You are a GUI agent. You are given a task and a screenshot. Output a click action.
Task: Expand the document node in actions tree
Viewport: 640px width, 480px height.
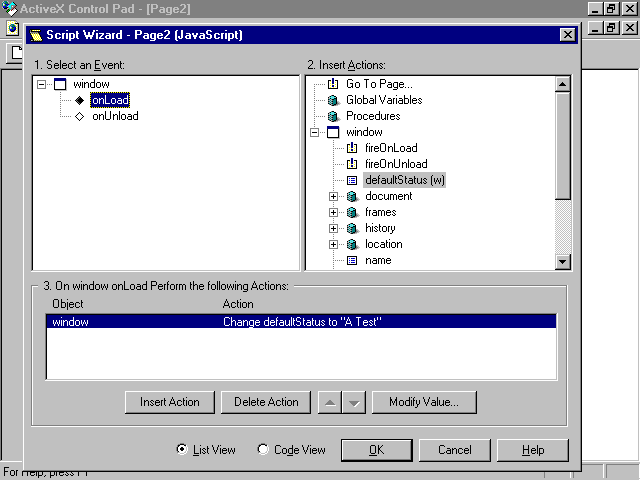(x=334, y=196)
